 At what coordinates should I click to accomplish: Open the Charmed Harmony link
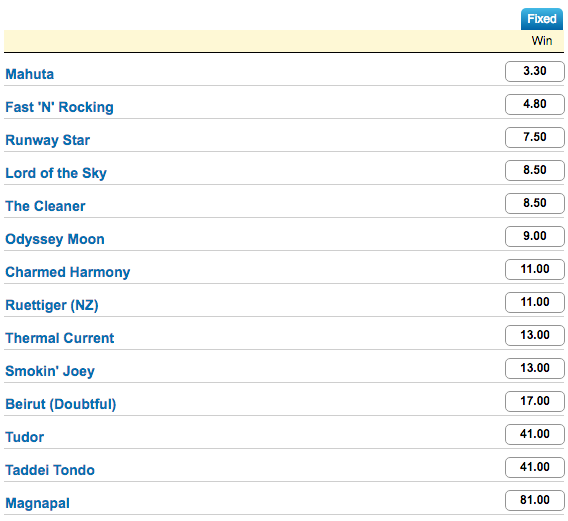68,272
